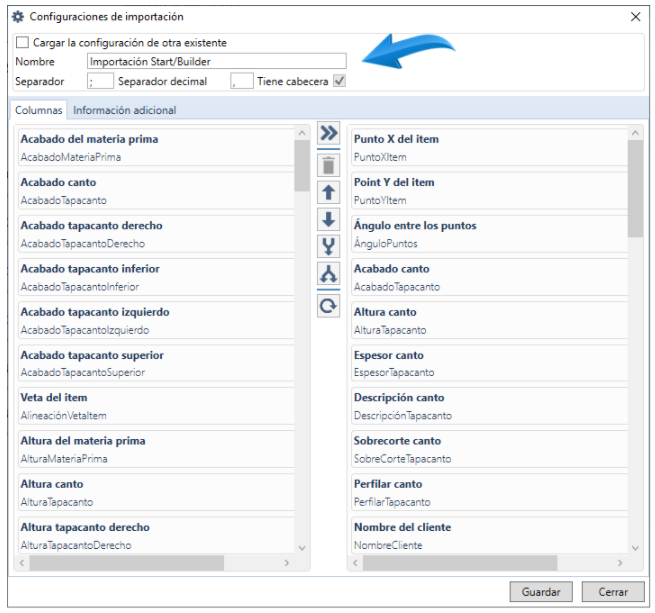Click right list scroll up arrow
The height and width of the screenshot is (613, 655).
[635, 133]
